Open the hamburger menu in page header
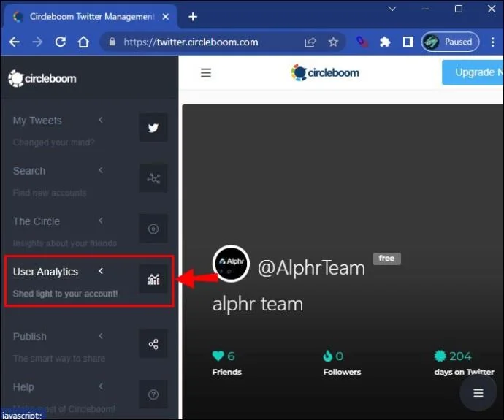This screenshot has height=420, width=504. [206, 72]
